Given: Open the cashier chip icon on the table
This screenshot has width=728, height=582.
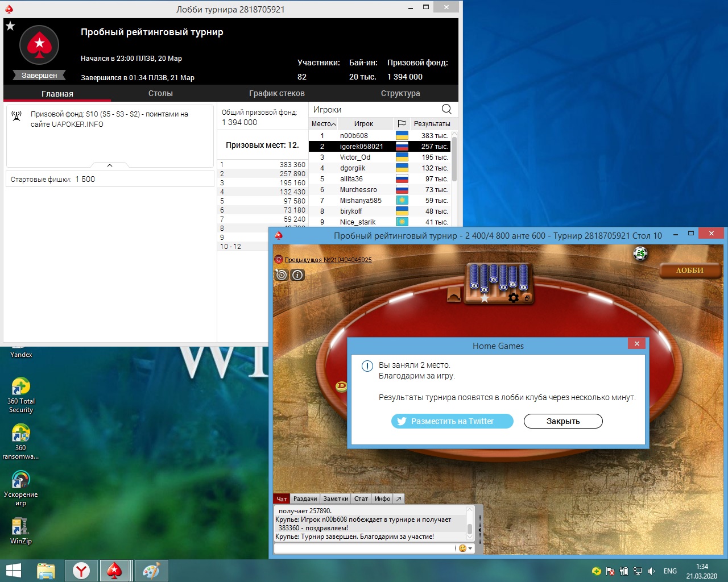Looking at the screenshot, I should pos(640,253).
